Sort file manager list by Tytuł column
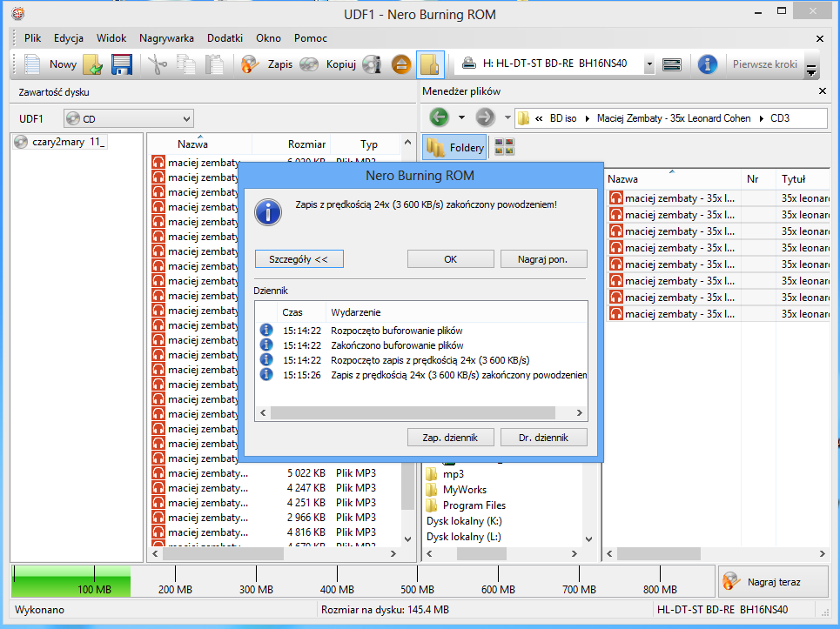The height and width of the screenshot is (629, 840). coord(803,179)
